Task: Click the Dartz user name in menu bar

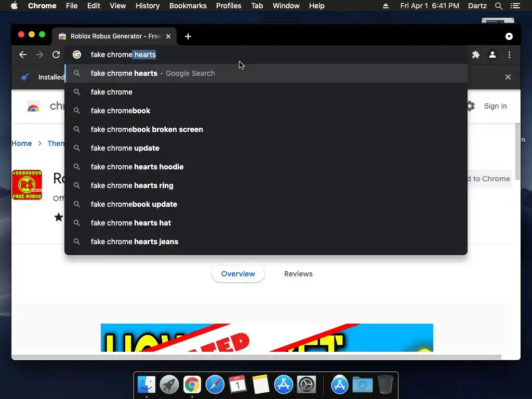Action: click(x=477, y=6)
